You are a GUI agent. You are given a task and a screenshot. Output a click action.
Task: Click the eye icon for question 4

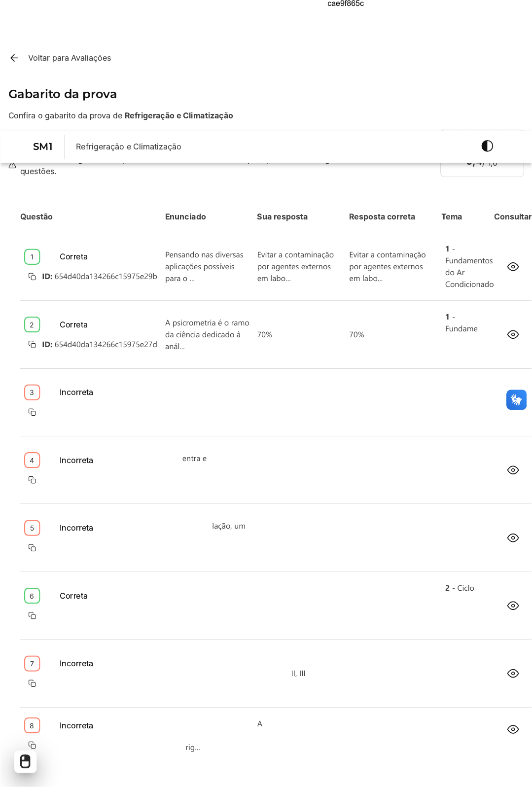[513, 470]
